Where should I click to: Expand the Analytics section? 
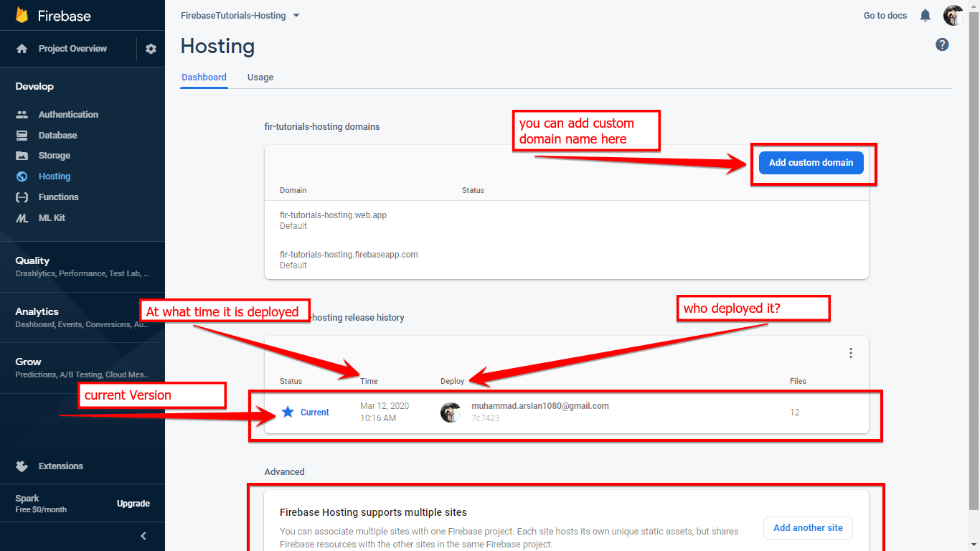[x=83, y=317]
